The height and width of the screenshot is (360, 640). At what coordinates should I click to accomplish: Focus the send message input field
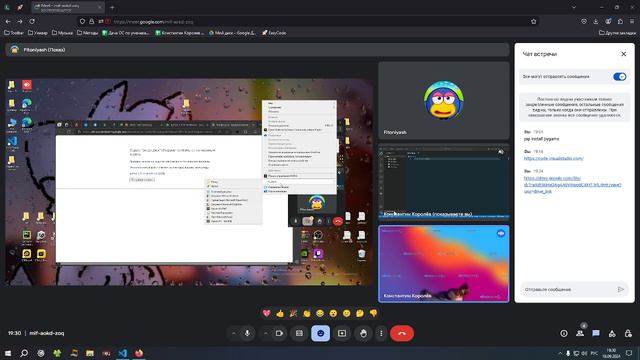pyautogui.click(x=569, y=289)
